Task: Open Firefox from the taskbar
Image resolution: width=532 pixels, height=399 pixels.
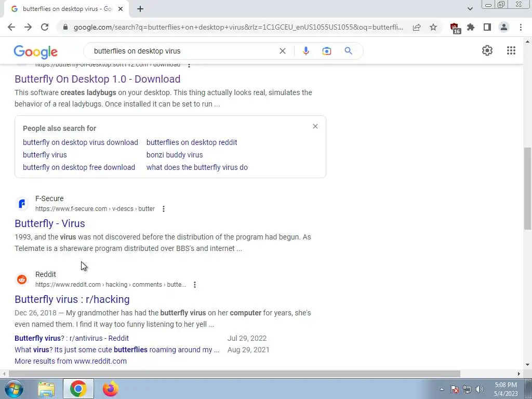Action: tap(110, 389)
